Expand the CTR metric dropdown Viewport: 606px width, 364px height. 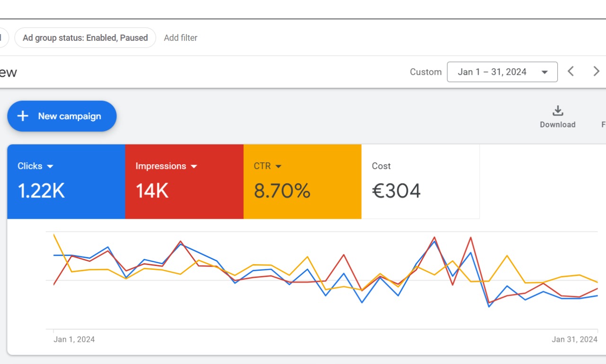tap(278, 166)
